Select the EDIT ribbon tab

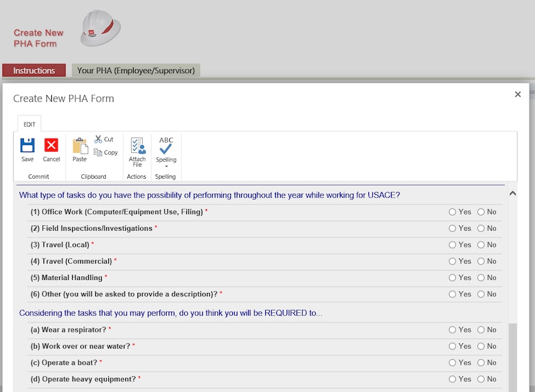(30, 124)
